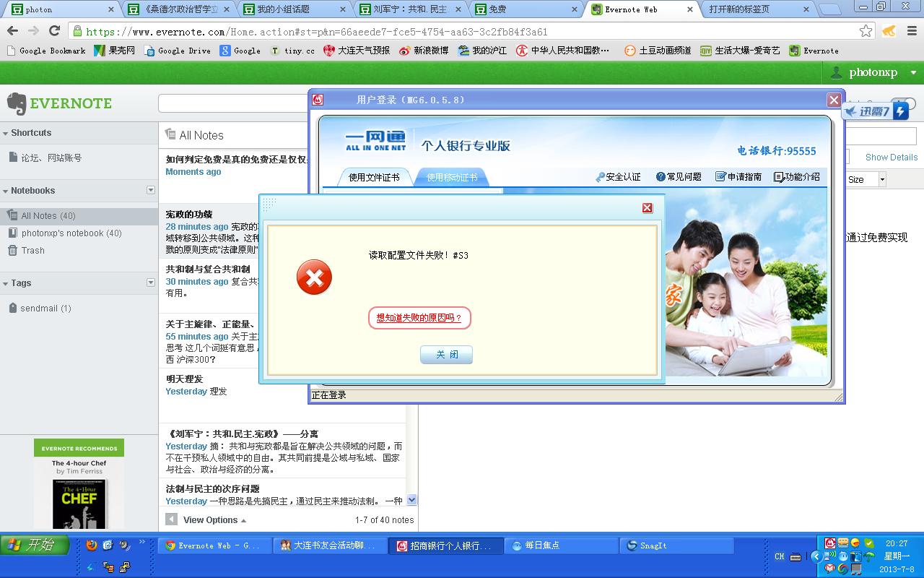The image size is (924, 578).
Task: Click the address bar URL field
Action: tap(462, 32)
